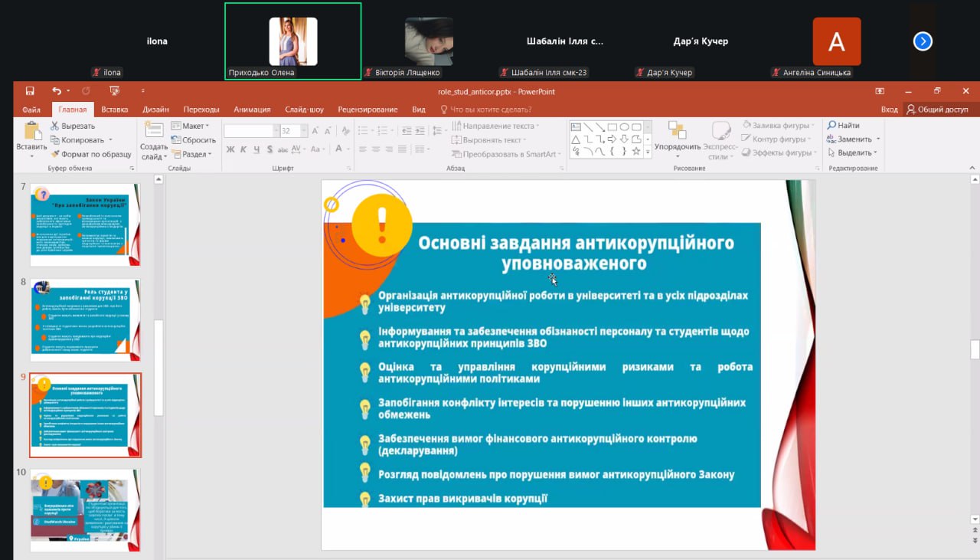980x560 pixels.
Task: Select slide 8 thumbnail in slide panel
Action: click(x=85, y=319)
